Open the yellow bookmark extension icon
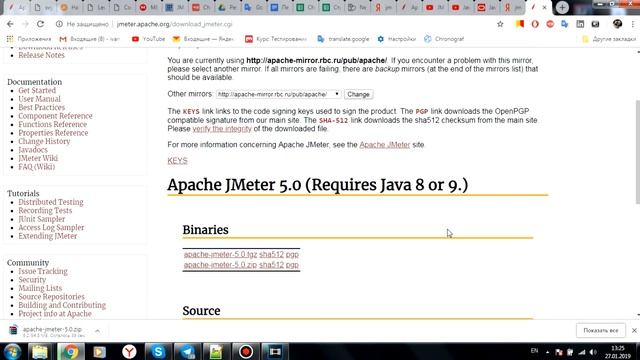The width and height of the screenshot is (640, 360). click(520, 24)
